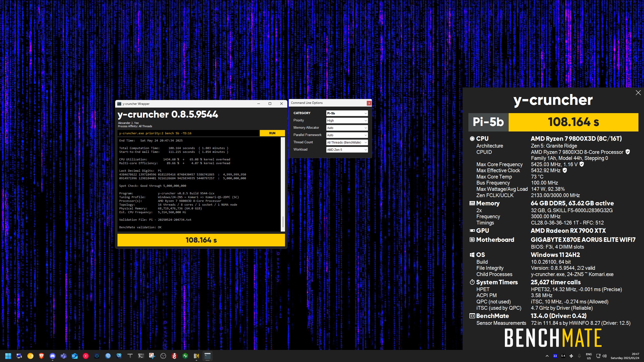Click the yellow RUN button
The width and height of the screenshot is (644, 362).
272,133
